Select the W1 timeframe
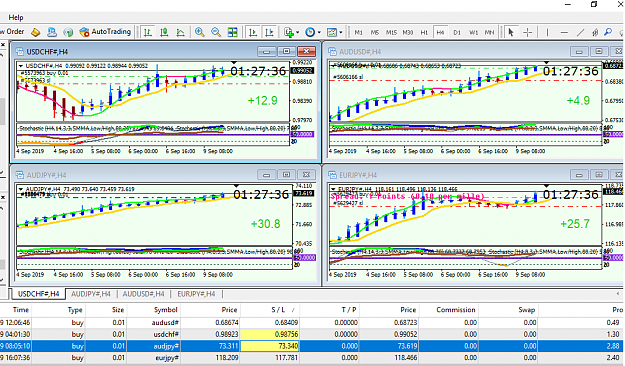Screen dimensions: 625x366 click(x=473, y=33)
